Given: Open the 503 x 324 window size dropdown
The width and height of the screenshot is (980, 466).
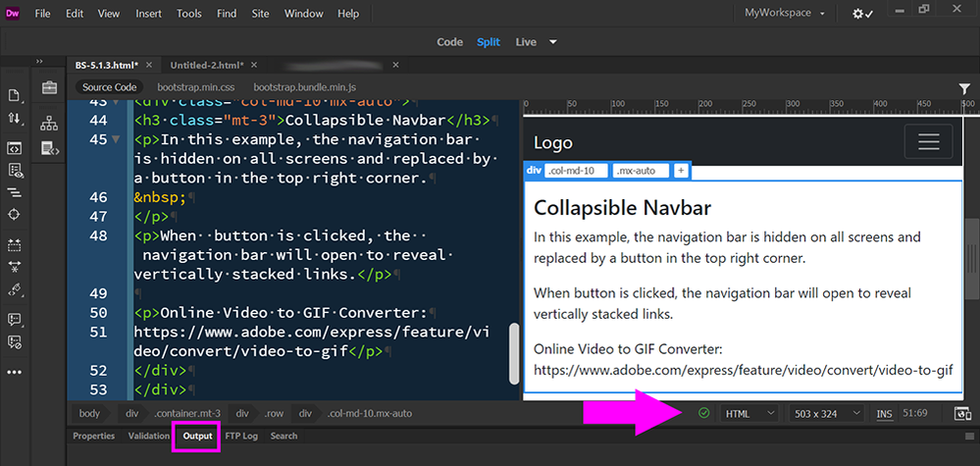Looking at the screenshot, I should click(x=826, y=414).
